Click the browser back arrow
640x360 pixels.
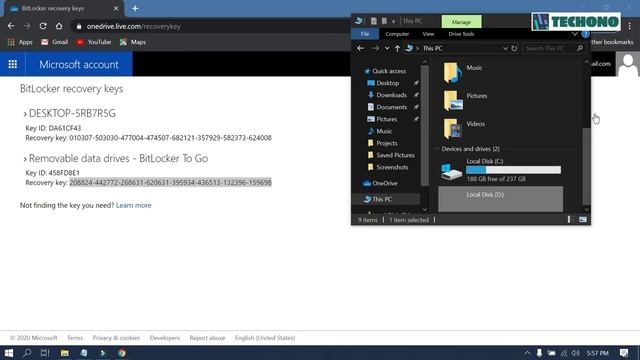pos(11,26)
